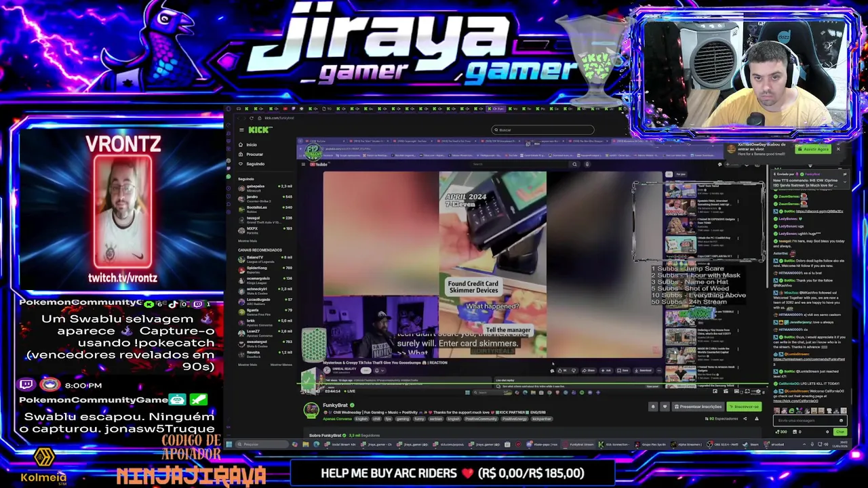Open Procurar in the Kick sidebar

coord(254,155)
